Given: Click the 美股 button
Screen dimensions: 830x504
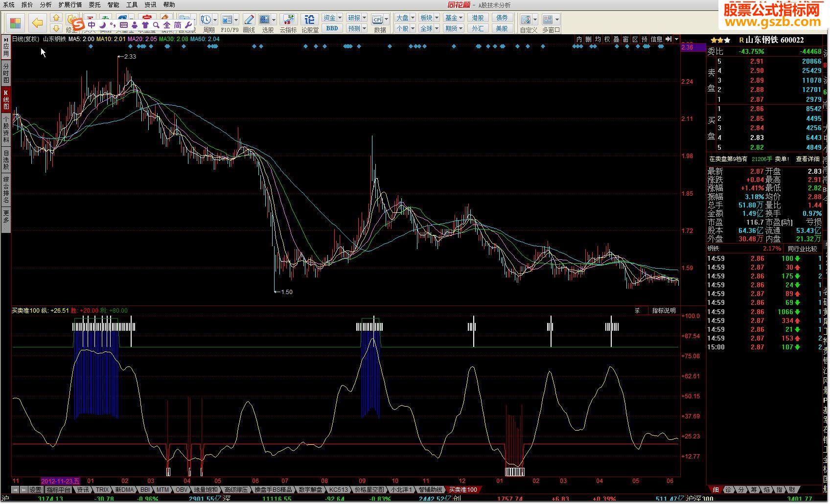Looking at the screenshot, I should click(502, 28).
